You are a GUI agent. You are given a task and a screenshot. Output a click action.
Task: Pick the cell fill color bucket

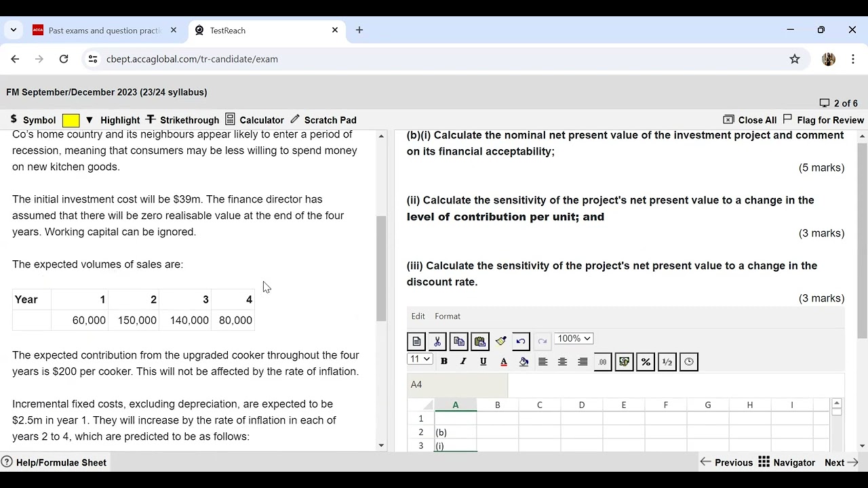click(x=524, y=362)
